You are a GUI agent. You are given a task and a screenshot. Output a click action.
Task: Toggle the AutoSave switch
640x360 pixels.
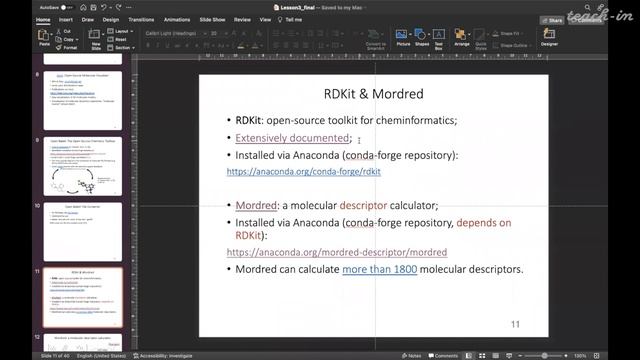click(x=67, y=7)
